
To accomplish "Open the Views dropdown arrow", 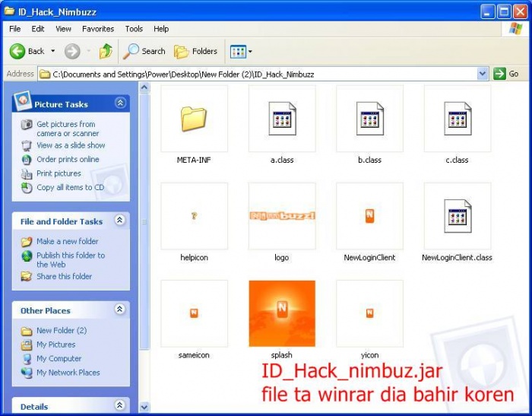I will click(x=250, y=52).
